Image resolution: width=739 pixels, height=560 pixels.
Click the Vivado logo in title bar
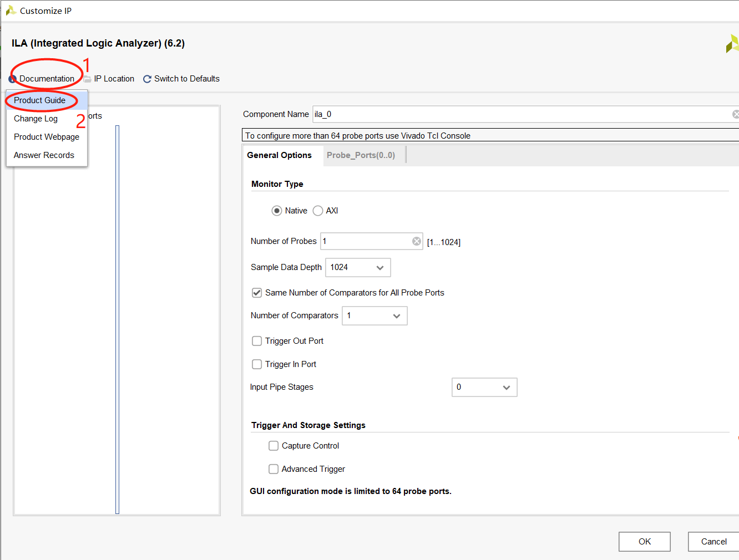(x=11, y=11)
